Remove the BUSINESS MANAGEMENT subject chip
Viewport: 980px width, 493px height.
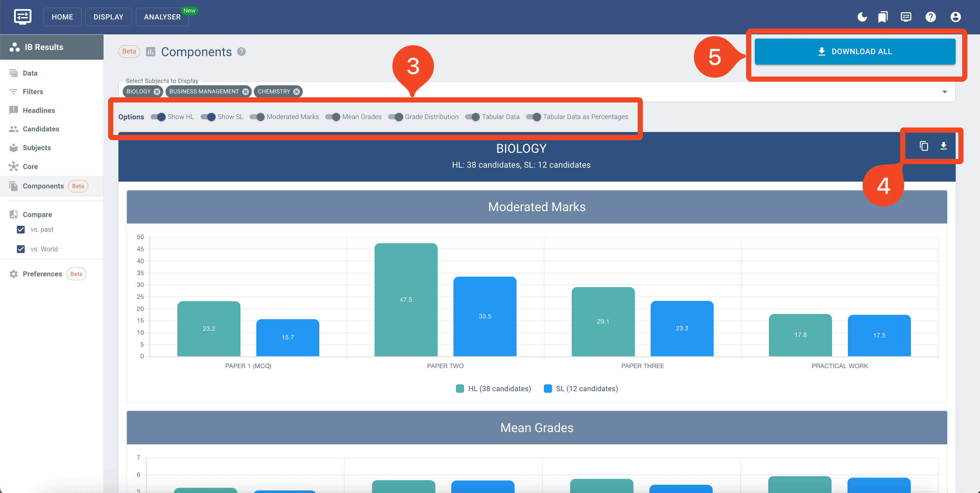tap(245, 91)
